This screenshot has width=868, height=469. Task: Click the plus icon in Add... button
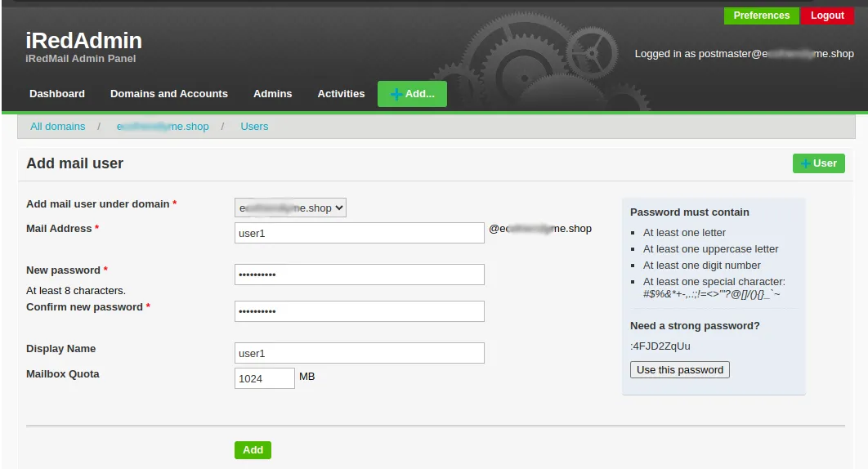coord(396,94)
